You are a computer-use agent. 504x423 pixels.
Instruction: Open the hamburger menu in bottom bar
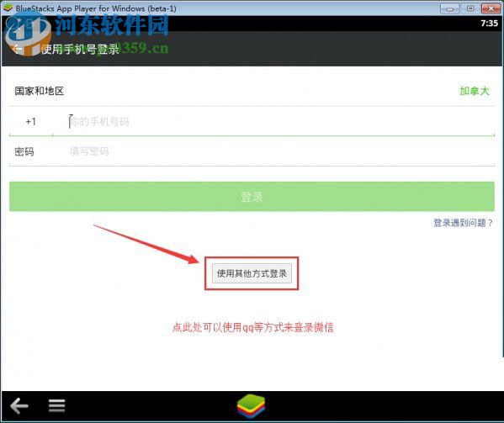[57, 405]
